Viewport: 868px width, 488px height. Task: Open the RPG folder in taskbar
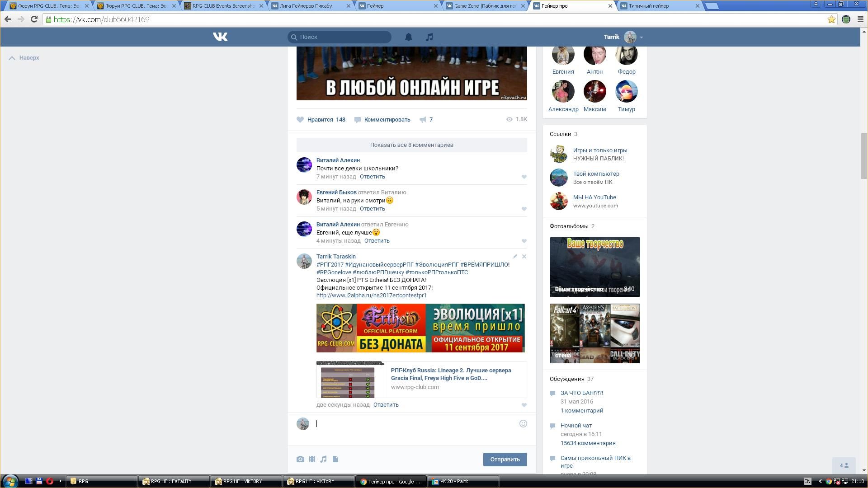tap(102, 482)
